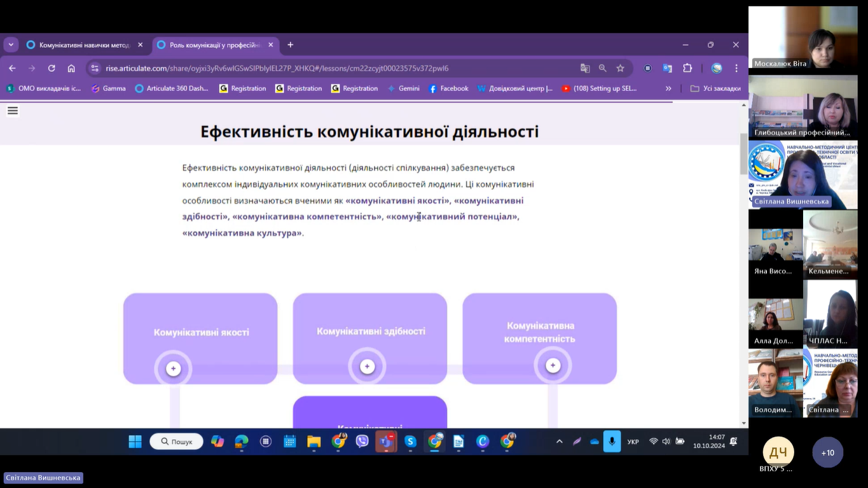Open the hamburger lesson menu
Viewport: 868px width, 488px height.
coord(13,111)
